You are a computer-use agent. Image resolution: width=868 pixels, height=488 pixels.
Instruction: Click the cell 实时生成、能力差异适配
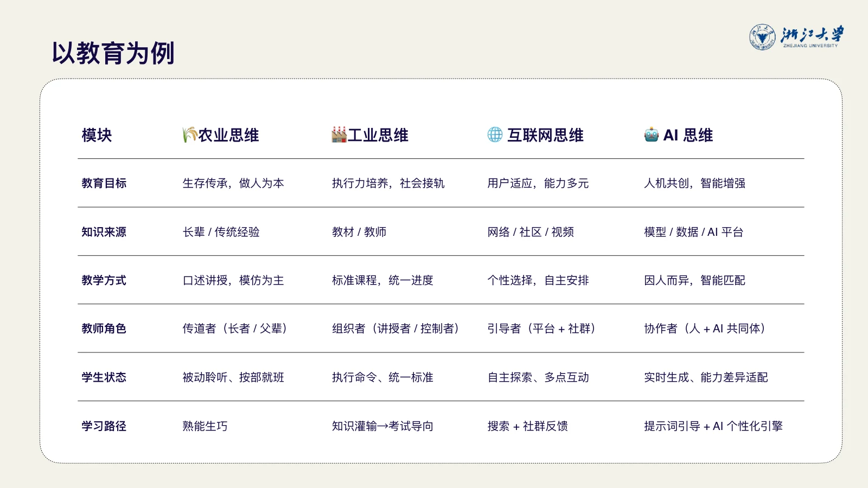pyautogui.click(x=706, y=377)
